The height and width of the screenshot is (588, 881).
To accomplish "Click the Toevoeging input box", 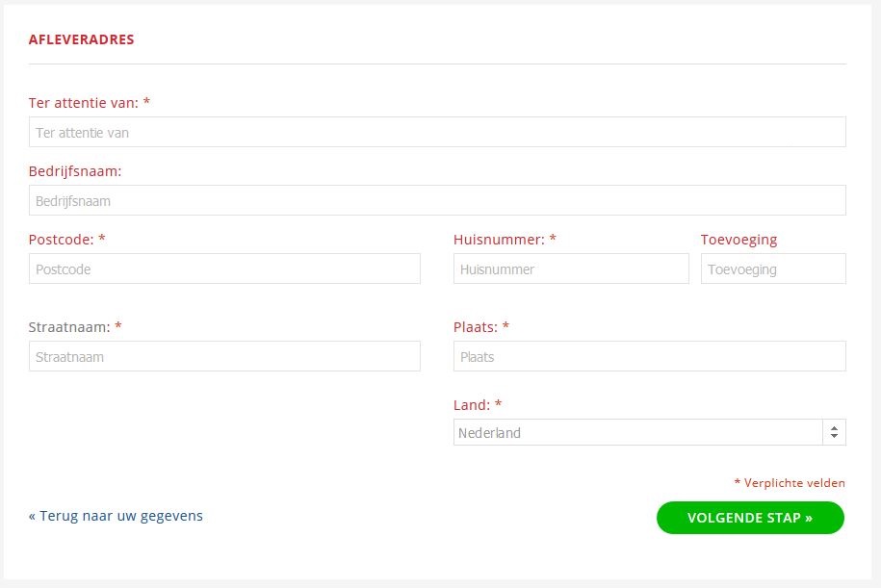I will (x=773, y=268).
